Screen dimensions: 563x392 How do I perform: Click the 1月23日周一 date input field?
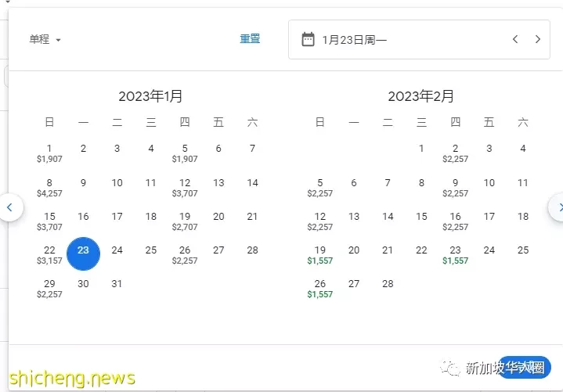click(x=419, y=39)
